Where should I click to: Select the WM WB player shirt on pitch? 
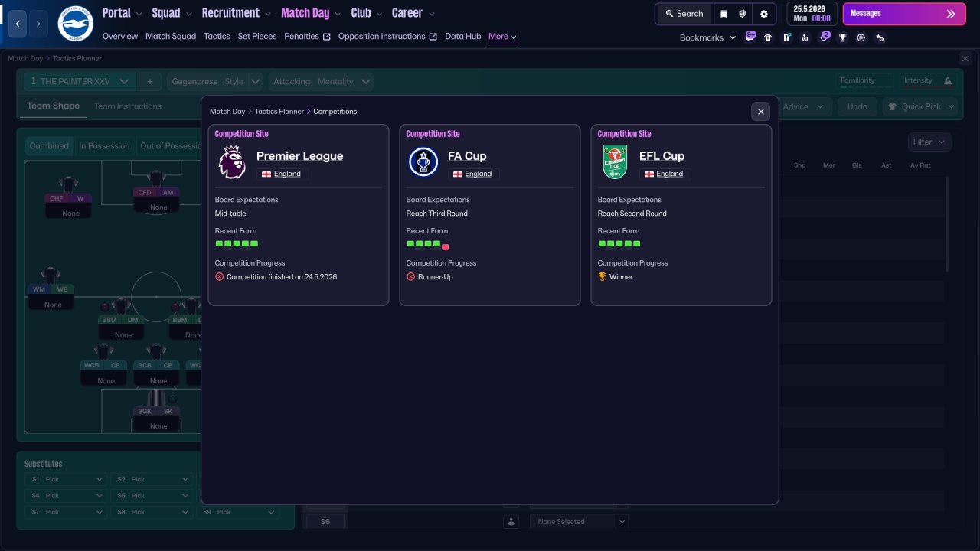tap(51, 275)
